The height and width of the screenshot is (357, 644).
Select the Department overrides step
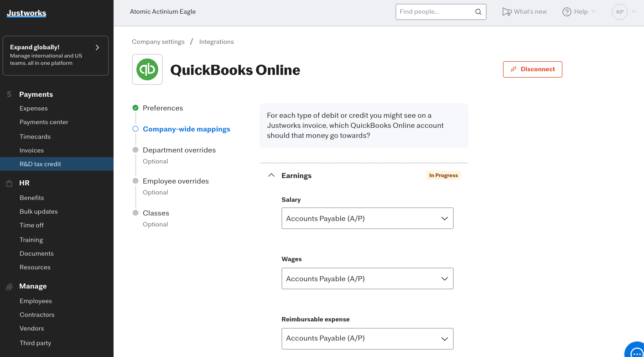[x=179, y=150]
